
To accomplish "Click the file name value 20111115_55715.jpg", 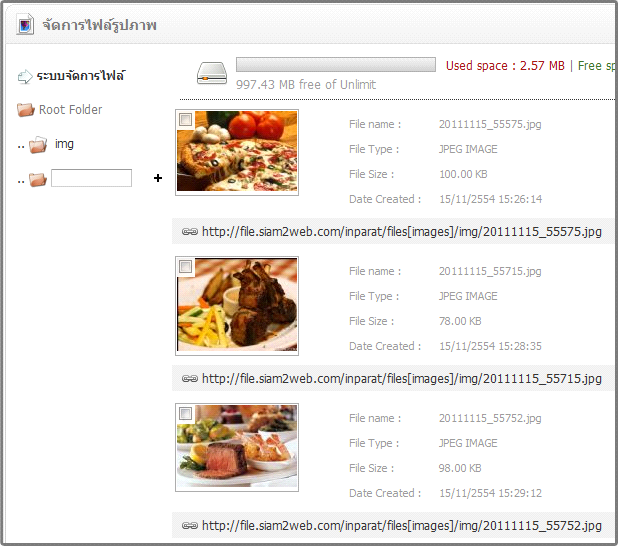I will click(490, 272).
